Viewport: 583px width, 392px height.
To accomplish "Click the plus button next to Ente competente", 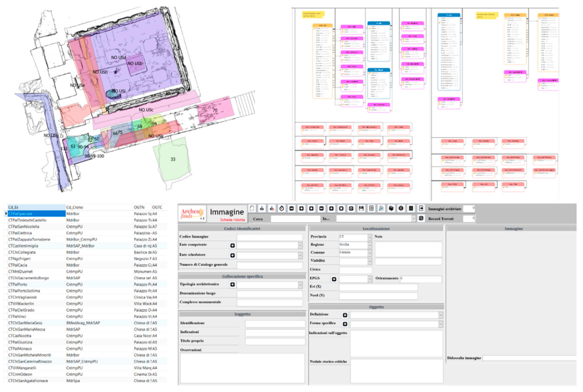I will pos(232,246).
